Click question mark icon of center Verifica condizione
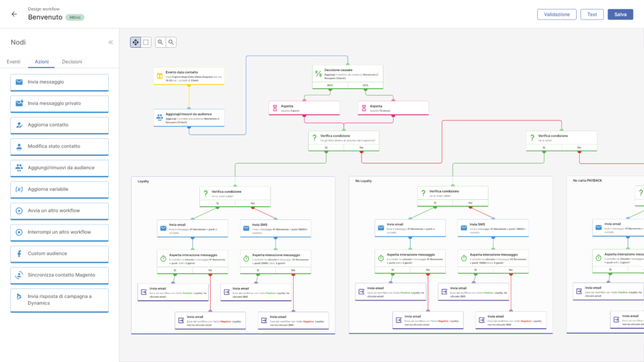 (314, 138)
